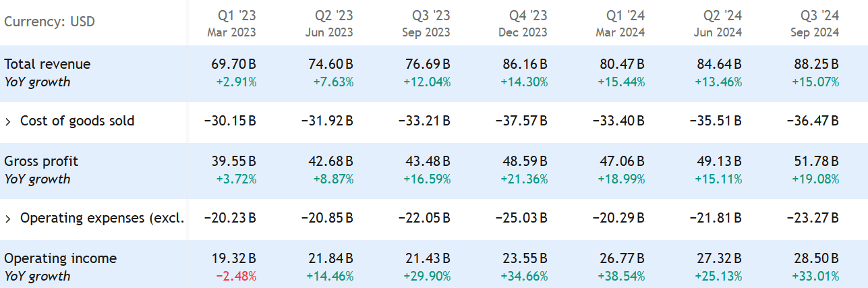Viewport: 868px width, 288px height.
Task: Select Q1 '23 operating income growth −2.48%
Action: [x=235, y=276]
